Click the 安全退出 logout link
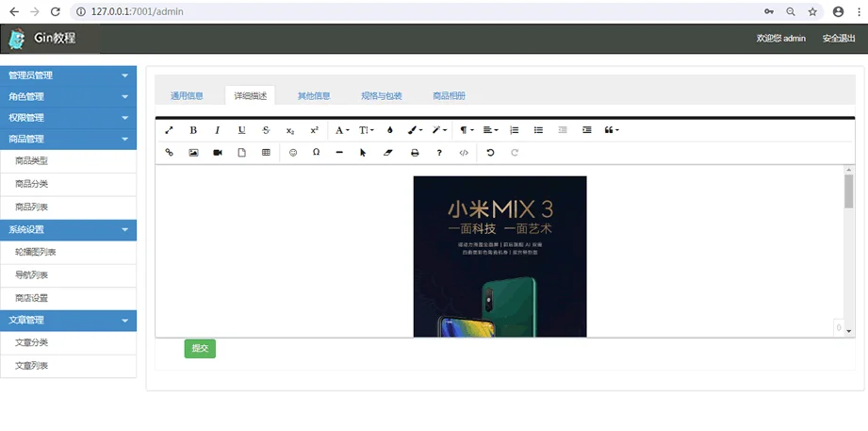The height and width of the screenshot is (431, 868). (x=839, y=39)
